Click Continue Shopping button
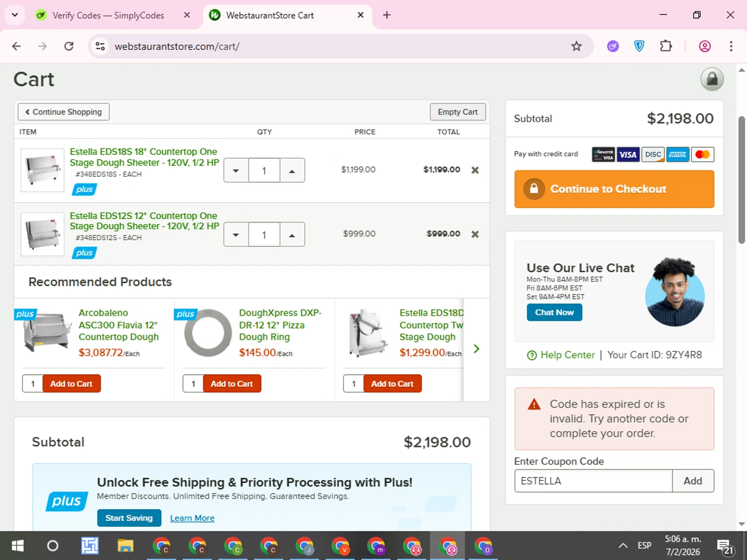This screenshot has height=560, width=747. 64,112
